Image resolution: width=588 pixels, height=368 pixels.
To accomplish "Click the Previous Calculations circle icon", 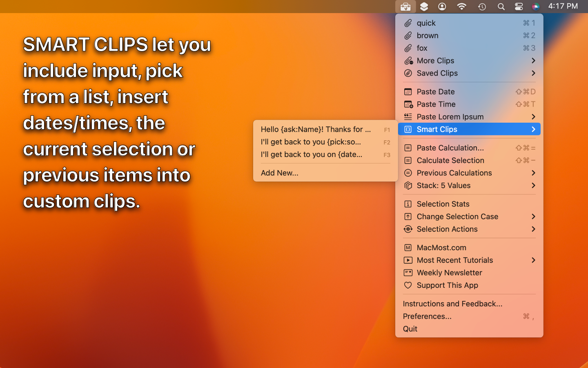I will pyautogui.click(x=408, y=173).
